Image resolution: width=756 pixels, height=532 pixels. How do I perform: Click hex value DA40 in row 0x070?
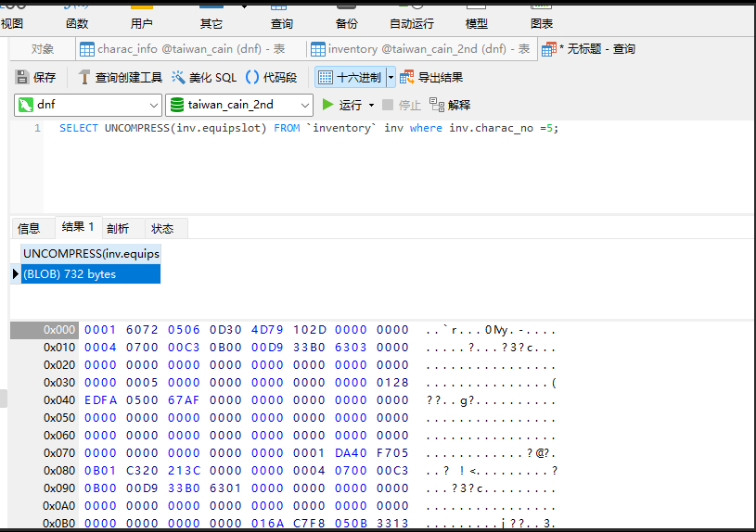351,453
